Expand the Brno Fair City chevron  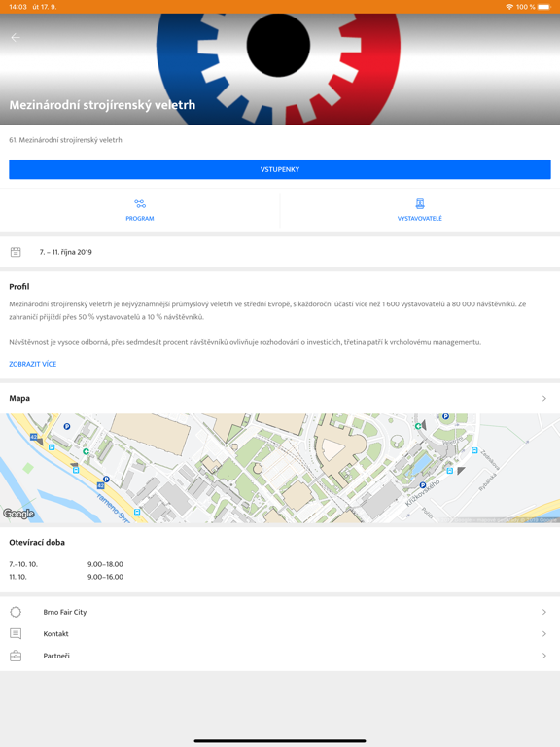click(x=544, y=612)
